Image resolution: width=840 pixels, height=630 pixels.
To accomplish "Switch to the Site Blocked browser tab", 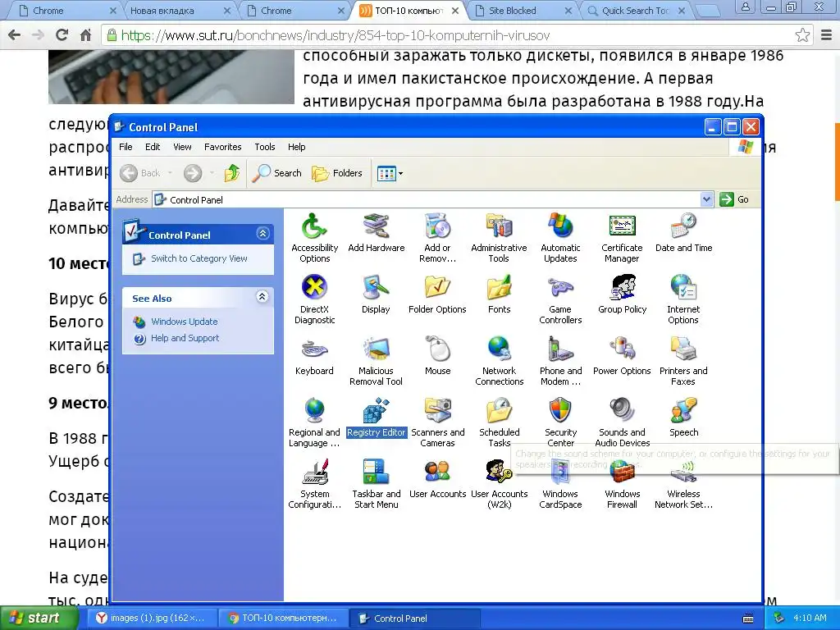I will (x=521, y=11).
